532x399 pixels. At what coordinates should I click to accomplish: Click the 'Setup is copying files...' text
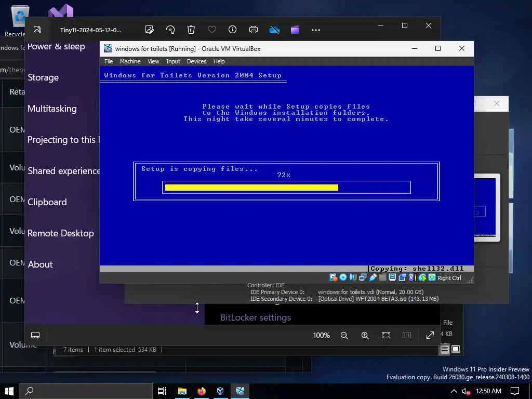coord(199,169)
